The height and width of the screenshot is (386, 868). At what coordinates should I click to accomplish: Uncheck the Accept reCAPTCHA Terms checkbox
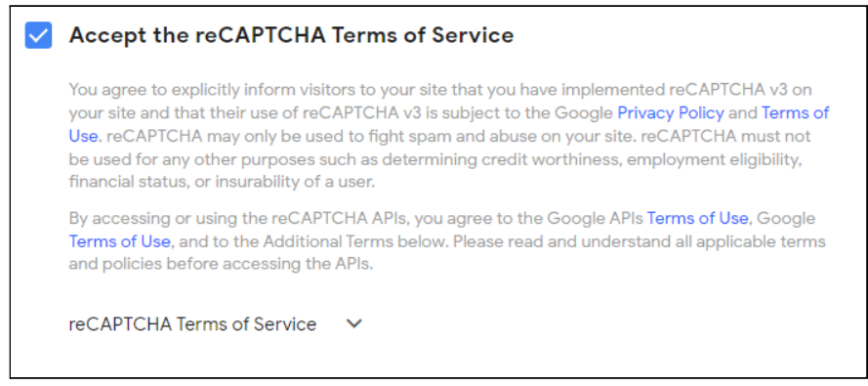(x=39, y=35)
